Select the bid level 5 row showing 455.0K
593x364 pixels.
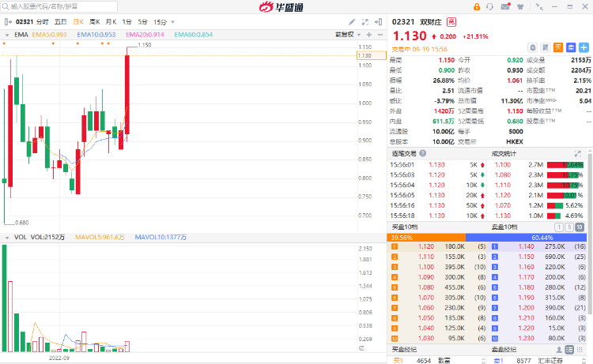click(x=436, y=287)
